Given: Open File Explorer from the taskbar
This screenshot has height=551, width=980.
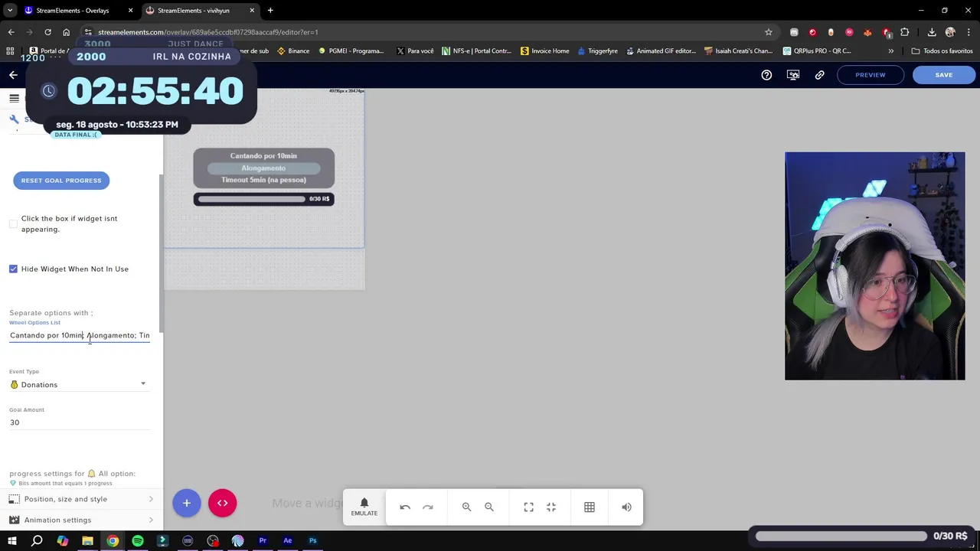Looking at the screenshot, I should (x=87, y=541).
